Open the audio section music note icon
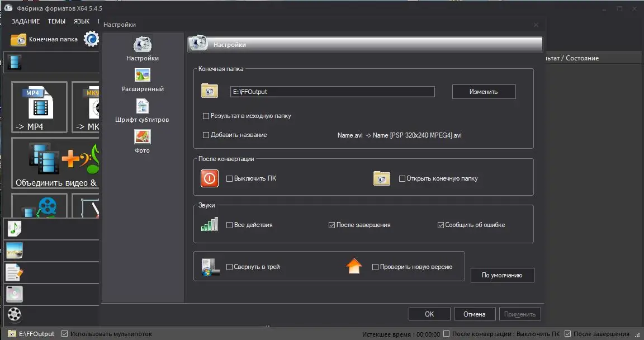The width and height of the screenshot is (644, 340). pyautogui.click(x=15, y=229)
